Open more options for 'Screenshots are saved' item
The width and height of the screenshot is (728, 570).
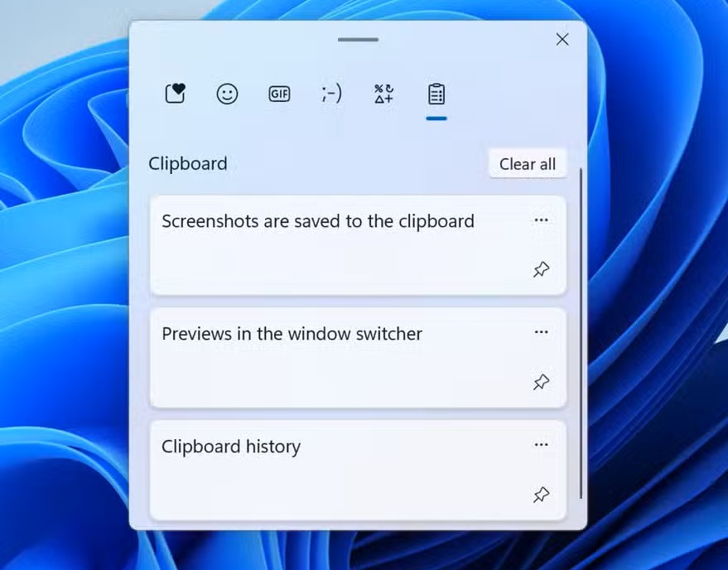(542, 220)
